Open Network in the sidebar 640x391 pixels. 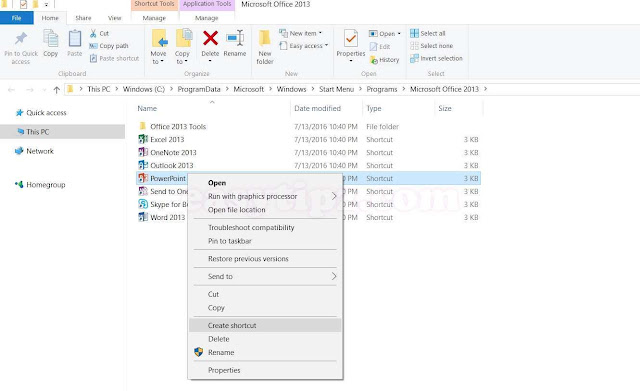click(35, 151)
